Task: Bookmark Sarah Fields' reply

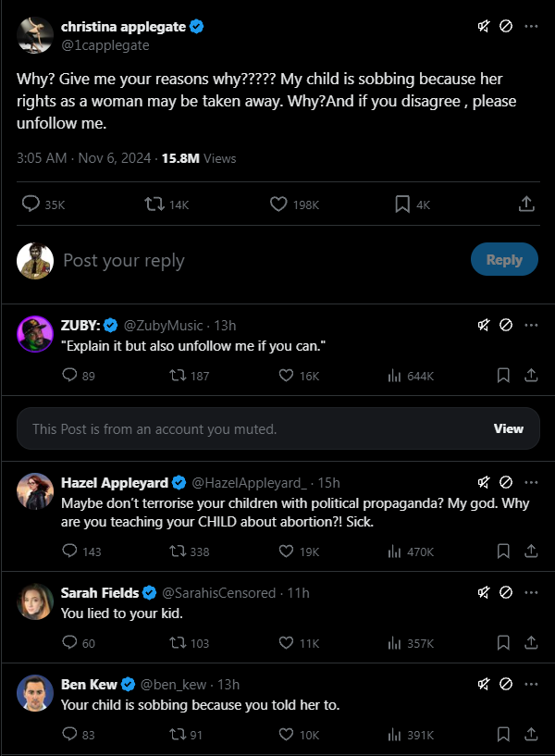Action: [x=503, y=643]
